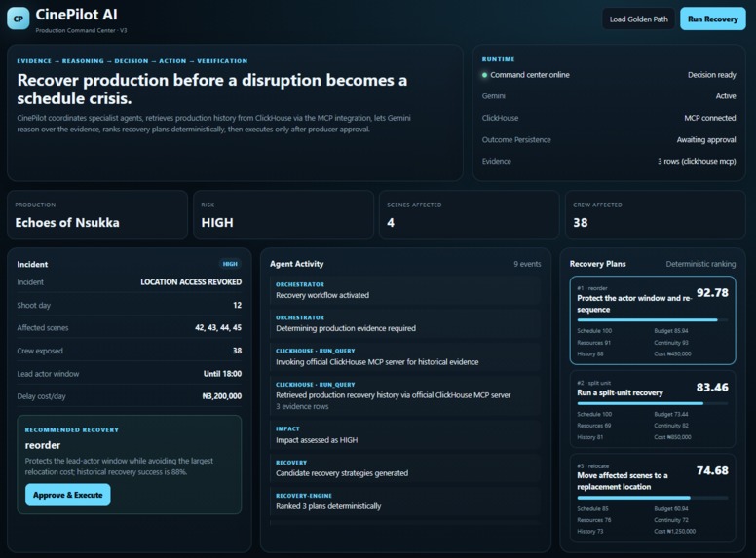The image size is (756, 558).
Task: Click the 3 evidence rows note
Action: 302,407
